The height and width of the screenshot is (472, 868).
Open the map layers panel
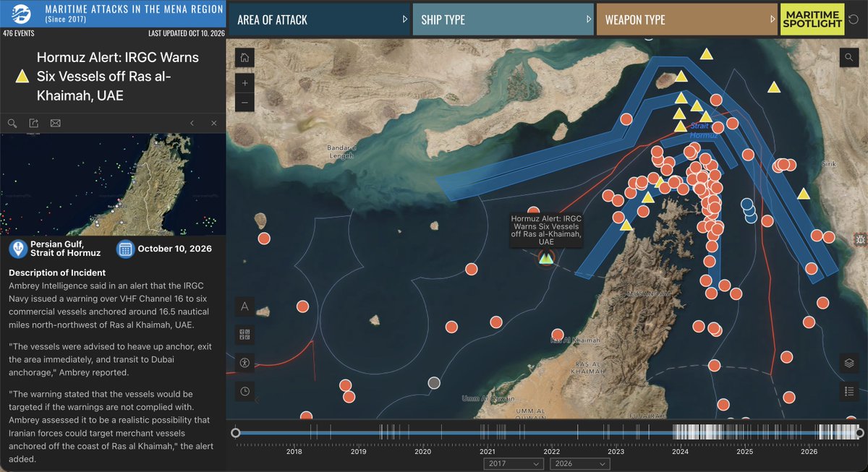849,363
